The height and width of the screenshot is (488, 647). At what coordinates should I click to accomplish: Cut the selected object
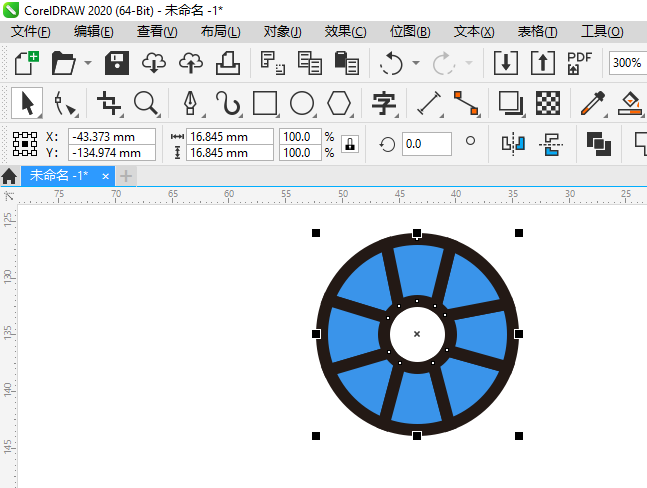(273, 63)
